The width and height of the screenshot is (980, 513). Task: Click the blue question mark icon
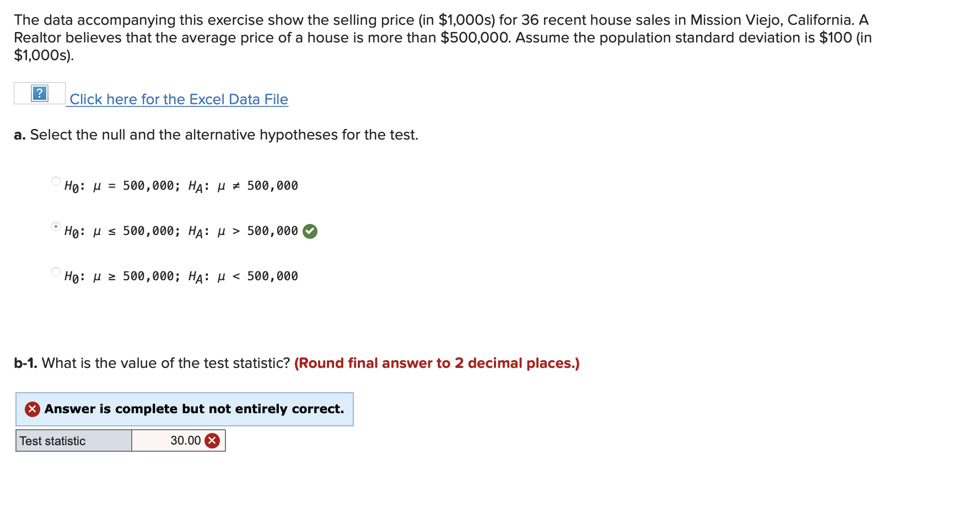[40, 93]
